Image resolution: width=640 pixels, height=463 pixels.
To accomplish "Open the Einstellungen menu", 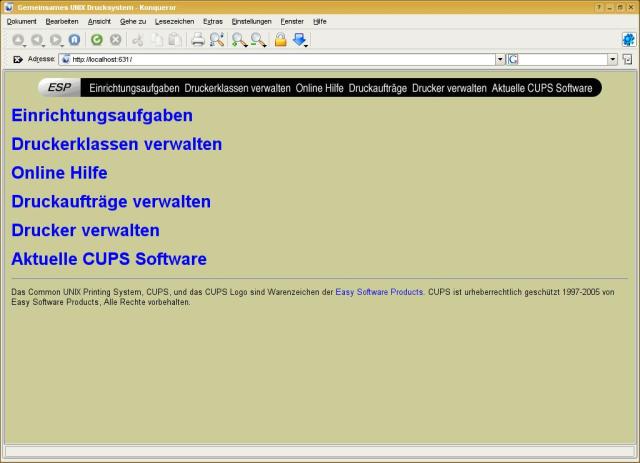I will [251, 21].
